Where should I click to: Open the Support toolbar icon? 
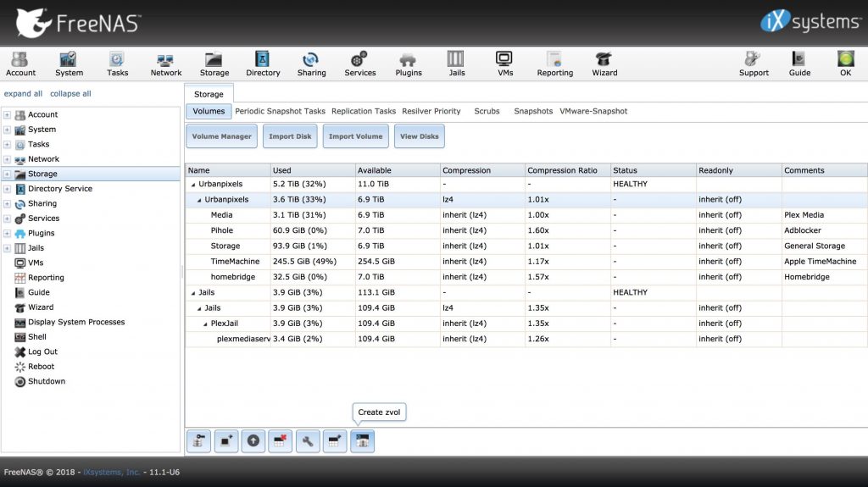754,64
